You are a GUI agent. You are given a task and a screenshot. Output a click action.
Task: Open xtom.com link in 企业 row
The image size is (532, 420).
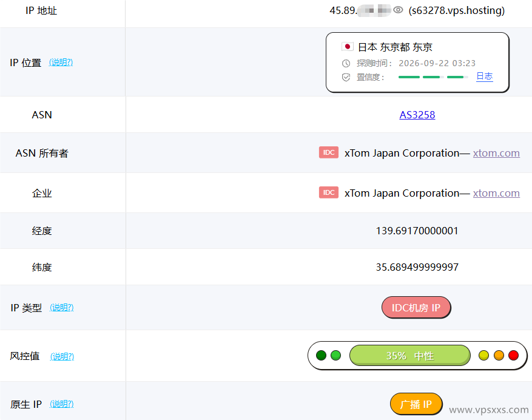496,193
